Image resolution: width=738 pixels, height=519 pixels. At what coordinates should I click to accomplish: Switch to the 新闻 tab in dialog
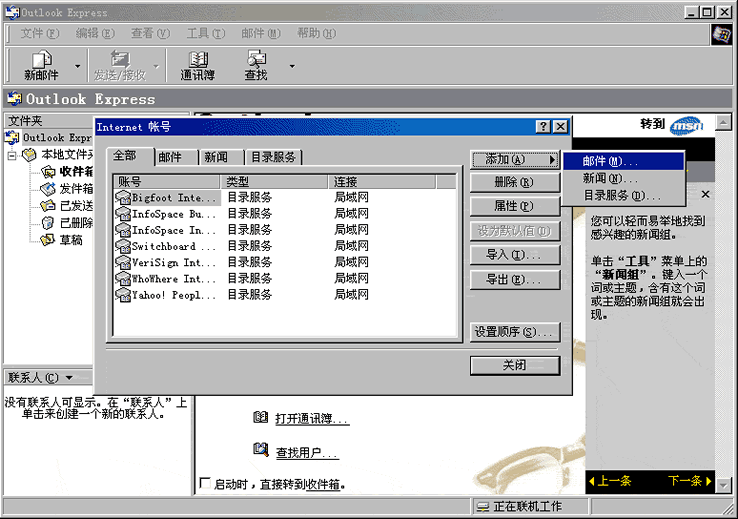216,157
